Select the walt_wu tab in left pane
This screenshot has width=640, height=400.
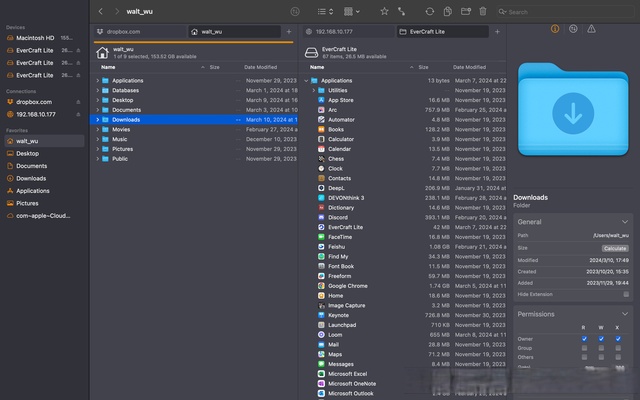tap(234, 31)
